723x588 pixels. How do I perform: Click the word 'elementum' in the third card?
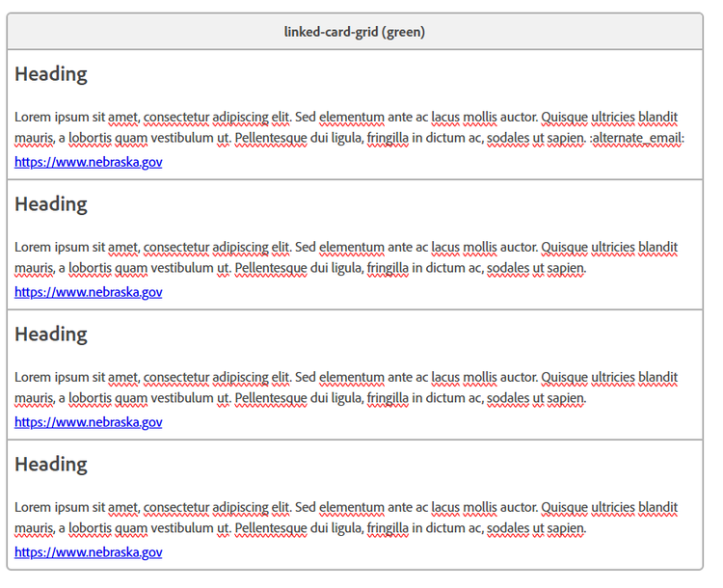point(352,377)
